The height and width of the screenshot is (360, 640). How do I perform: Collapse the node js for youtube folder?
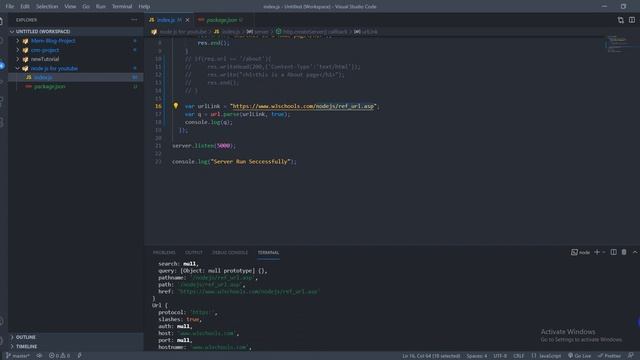pos(18,69)
